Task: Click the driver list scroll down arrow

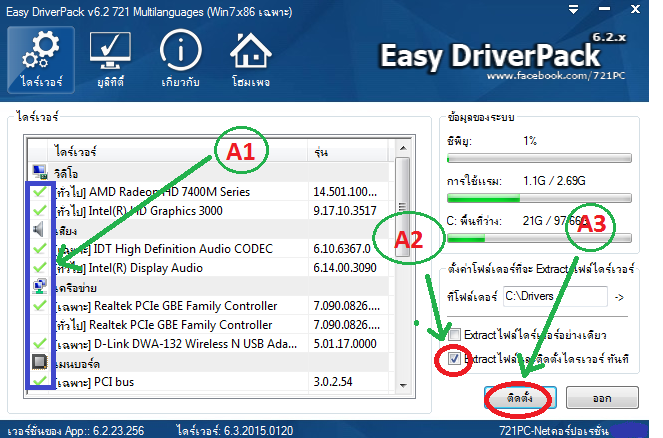Action: 403,386
